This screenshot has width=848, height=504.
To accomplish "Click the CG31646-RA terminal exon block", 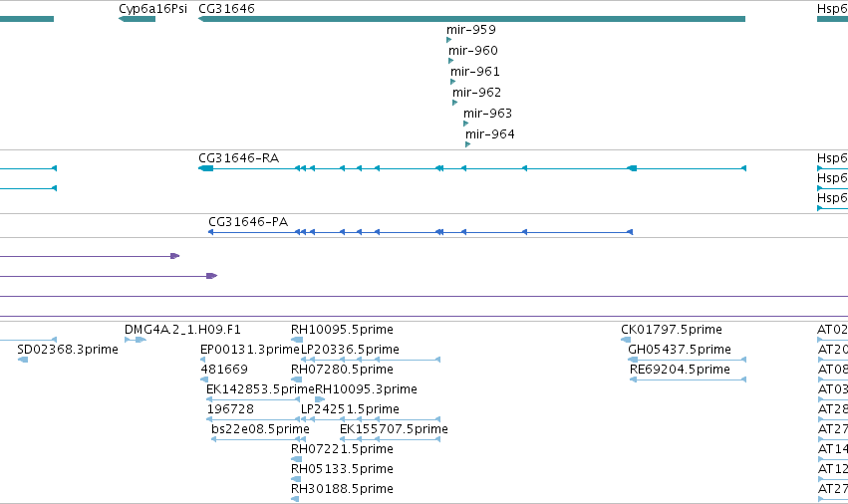I will click(x=205, y=168).
